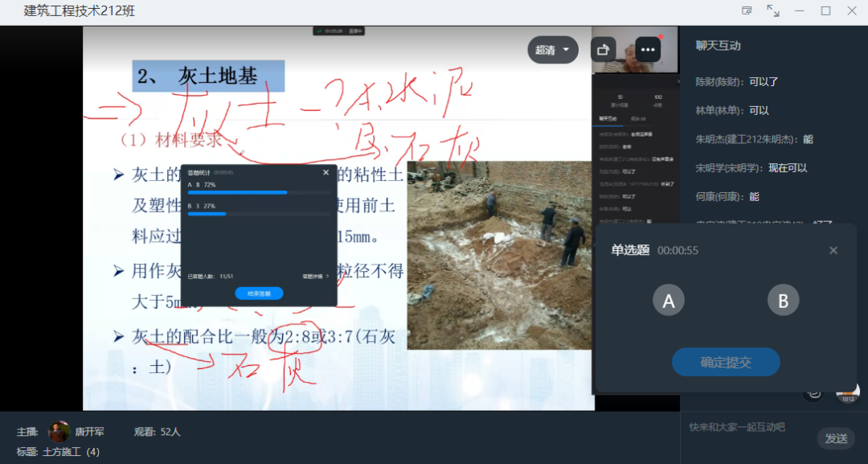Viewport: 868px width, 464px height.
Task: Click the gift icon labeled 1012
Action: pos(847,392)
